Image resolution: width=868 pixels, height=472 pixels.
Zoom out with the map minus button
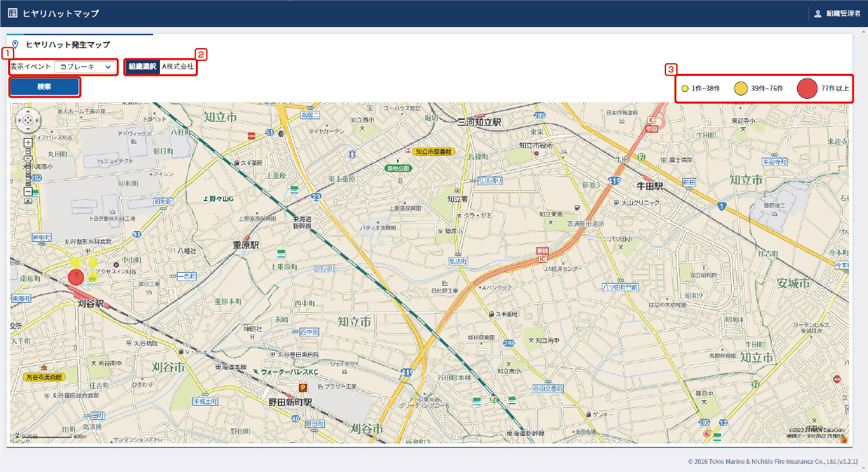coord(28,192)
